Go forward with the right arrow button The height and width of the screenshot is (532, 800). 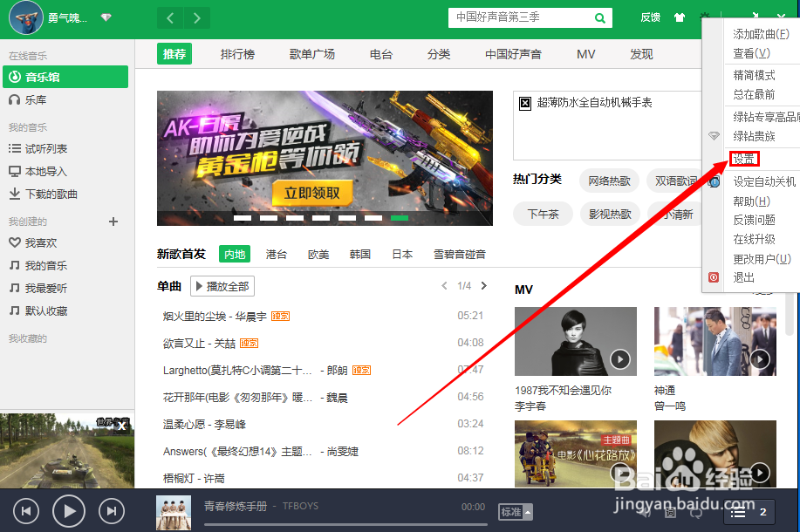[197, 19]
